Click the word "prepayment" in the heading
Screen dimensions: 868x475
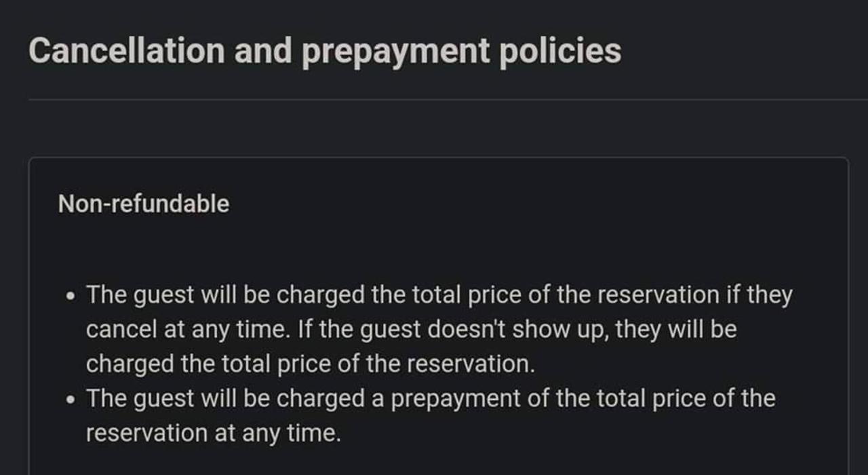[396, 52]
